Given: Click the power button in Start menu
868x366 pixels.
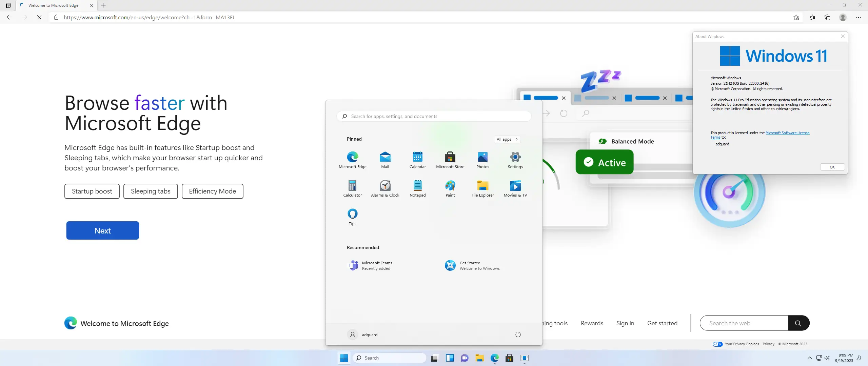Looking at the screenshot, I should tap(518, 334).
